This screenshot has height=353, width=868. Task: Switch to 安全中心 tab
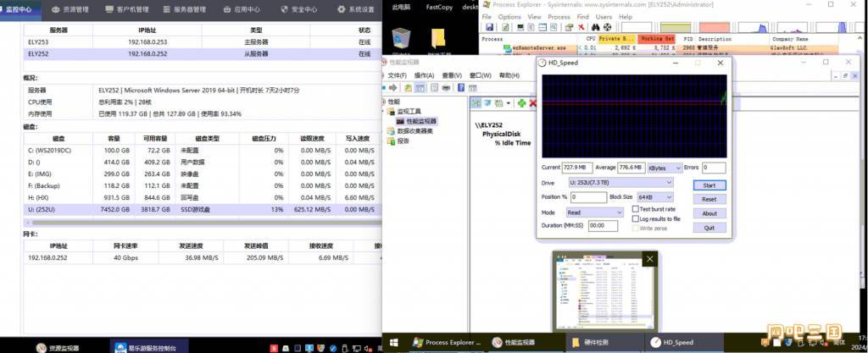coord(299,9)
